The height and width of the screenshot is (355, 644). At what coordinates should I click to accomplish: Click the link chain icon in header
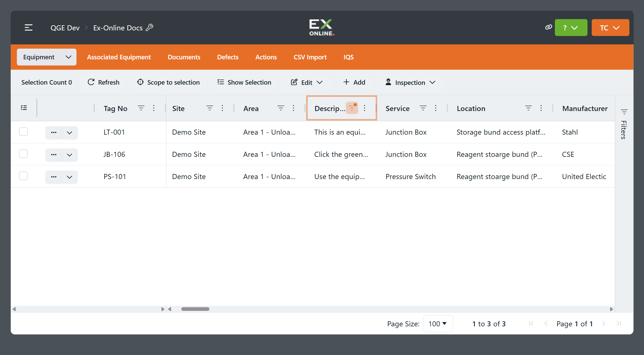click(548, 27)
